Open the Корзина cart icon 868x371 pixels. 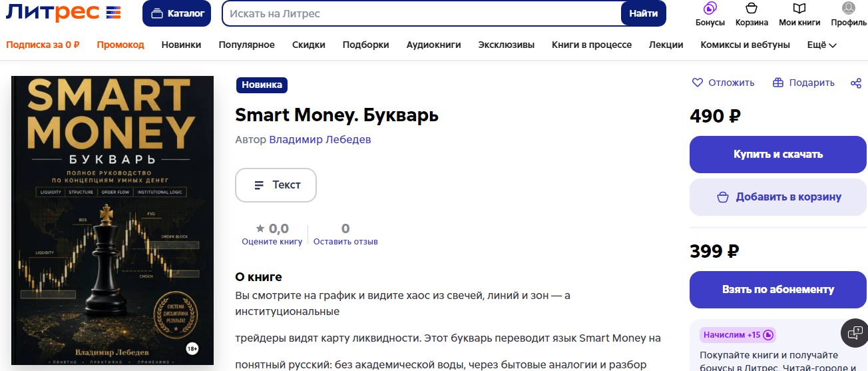[x=752, y=14]
